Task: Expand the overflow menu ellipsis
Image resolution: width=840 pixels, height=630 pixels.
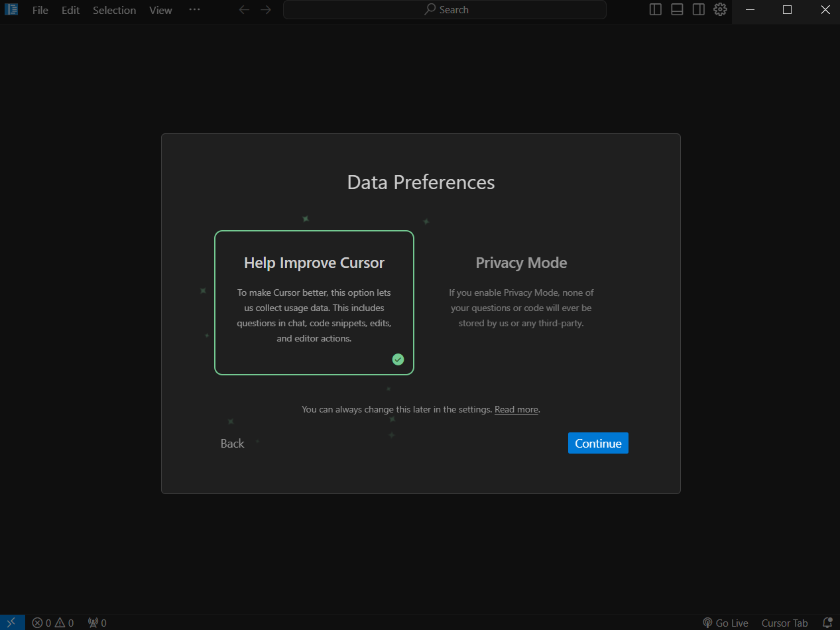Action: point(194,10)
